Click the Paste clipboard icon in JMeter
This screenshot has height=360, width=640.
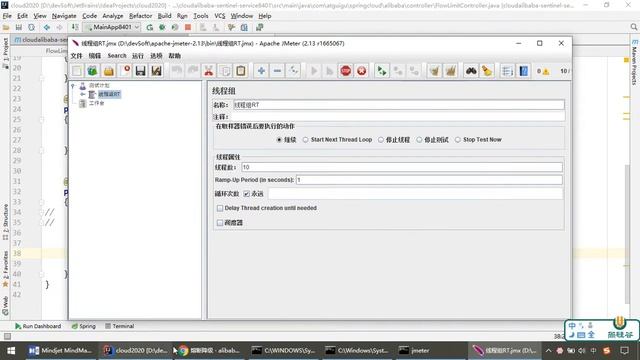(x=241, y=71)
